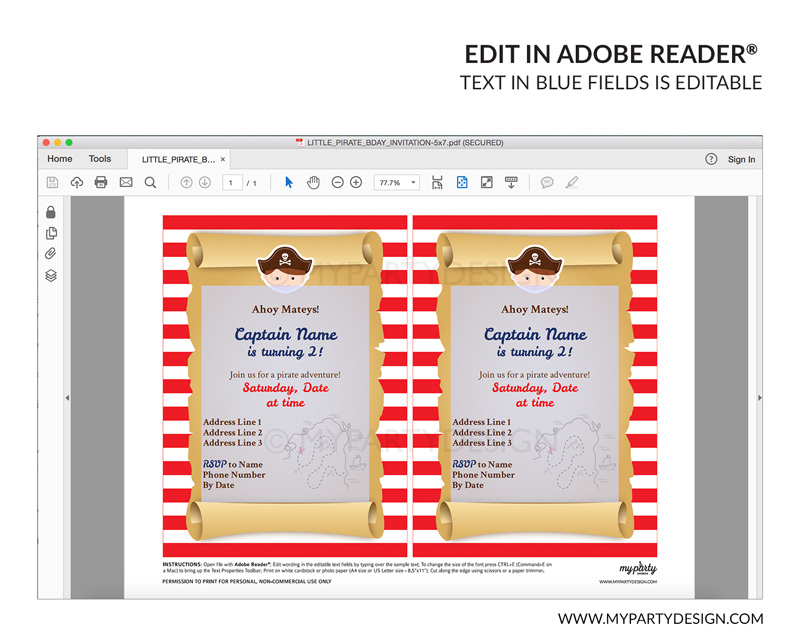The height and width of the screenshot is (637, 800).
Task: Choose the Selection arrow tool
Action: (x=289, y=183)
